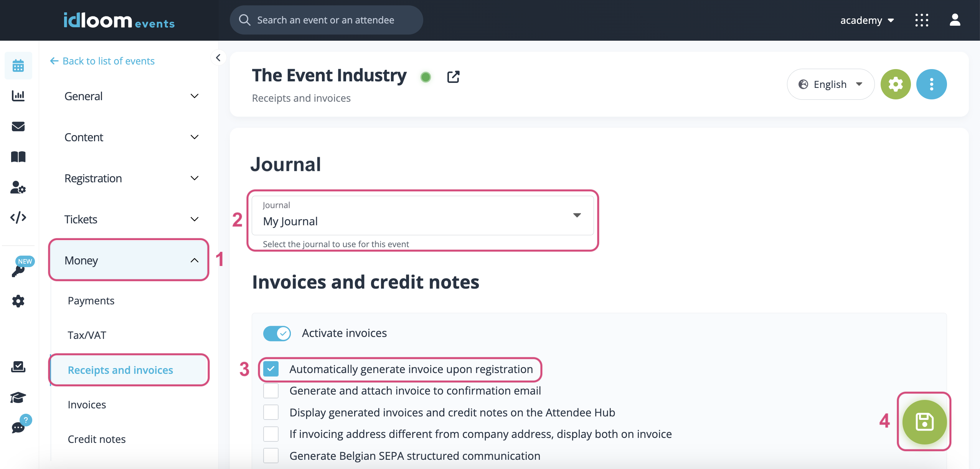Open the English language selector
Viewport: 980px width, 469px height.
[x=830, y=84]
